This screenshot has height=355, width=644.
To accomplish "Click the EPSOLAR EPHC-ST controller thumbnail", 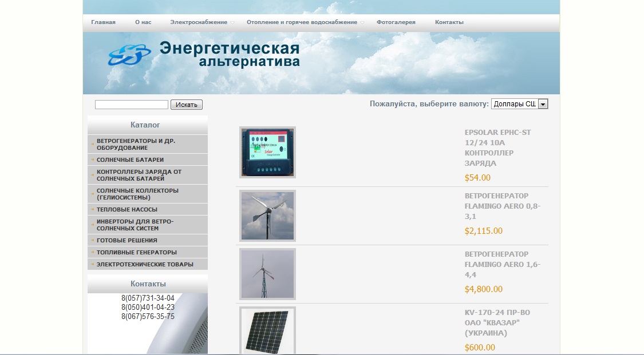I will (x=267, y=152).
